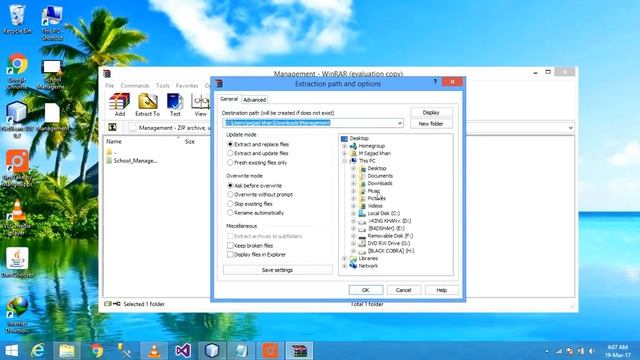Click the Extract To toolbar icon
Screen dimensions: 640x360
point(147,105)
